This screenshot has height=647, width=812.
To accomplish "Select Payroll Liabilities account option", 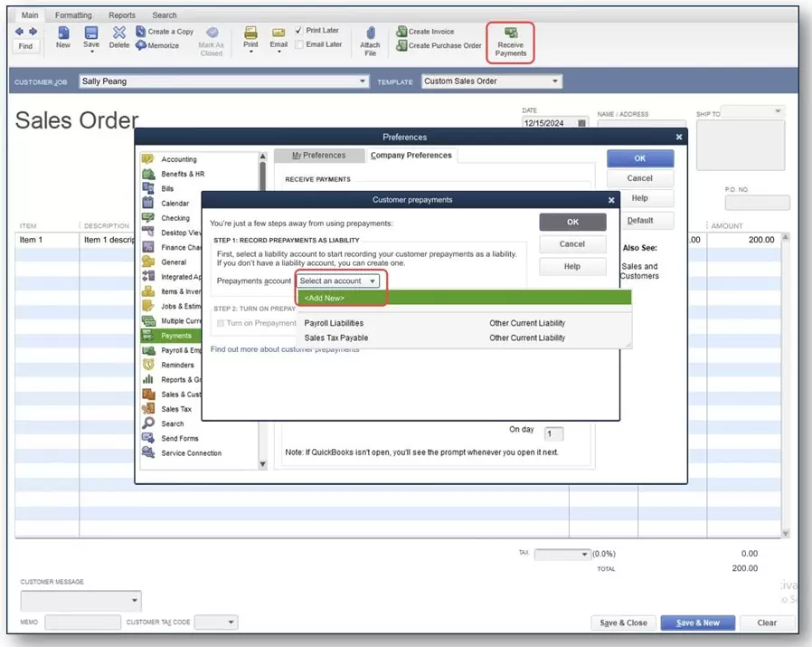I will [334, 323].
